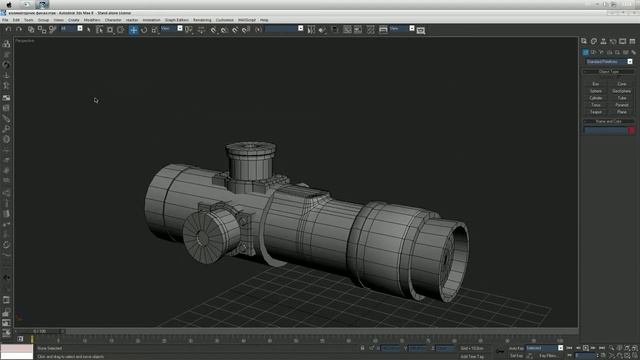Screen dimensions: 640x360
Task: Click the time slider handle
Action: pos(39,331)
